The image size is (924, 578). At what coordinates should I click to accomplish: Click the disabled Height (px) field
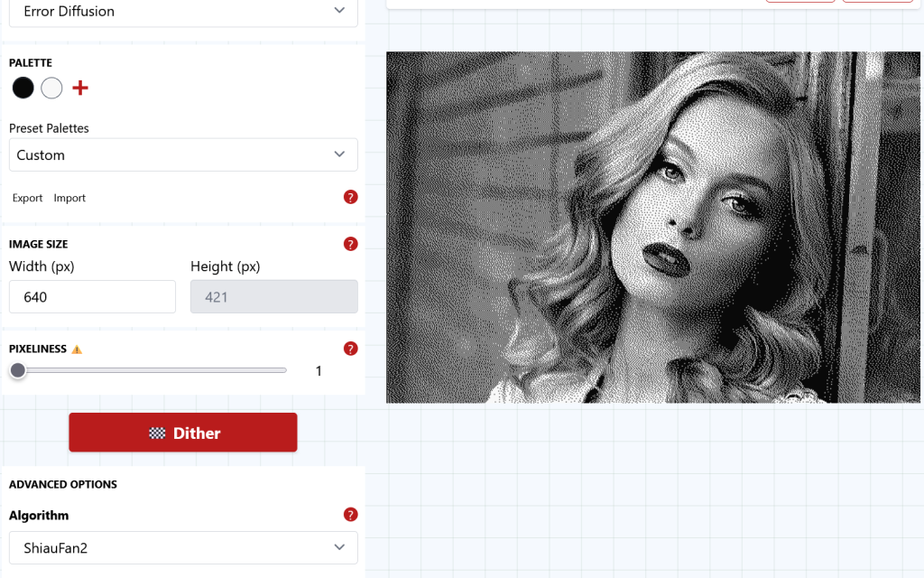click(273, 296)
